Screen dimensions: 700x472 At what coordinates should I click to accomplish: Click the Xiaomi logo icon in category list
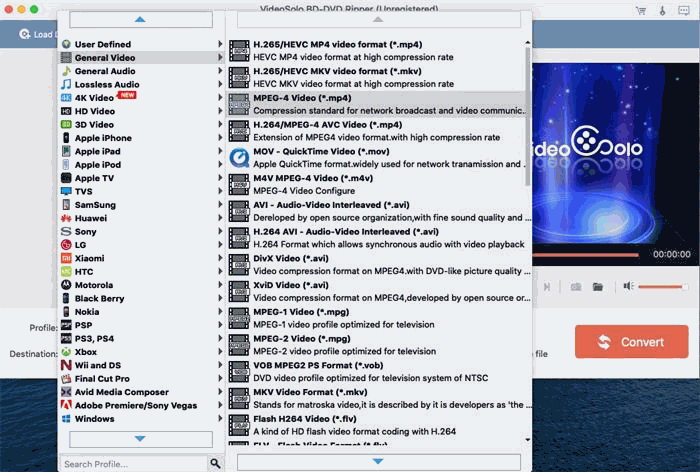(66, 258)
